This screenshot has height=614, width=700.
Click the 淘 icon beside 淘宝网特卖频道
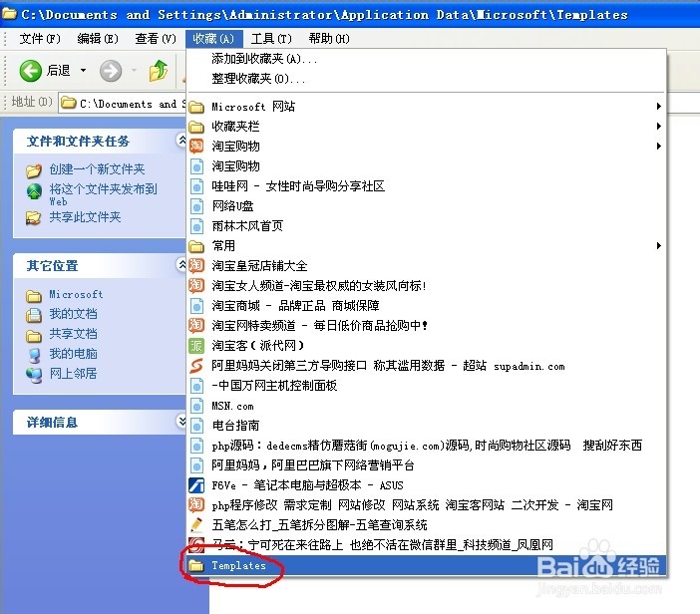click(196, 325)
